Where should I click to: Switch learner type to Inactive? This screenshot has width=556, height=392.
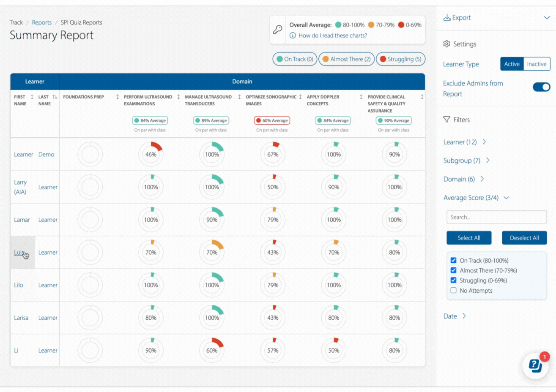[536, 64]
